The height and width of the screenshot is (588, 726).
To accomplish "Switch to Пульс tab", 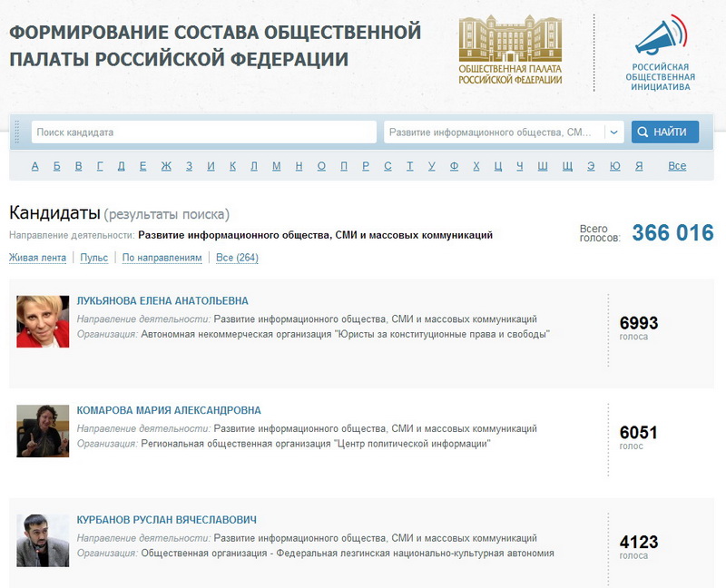I will pos(94,258).
